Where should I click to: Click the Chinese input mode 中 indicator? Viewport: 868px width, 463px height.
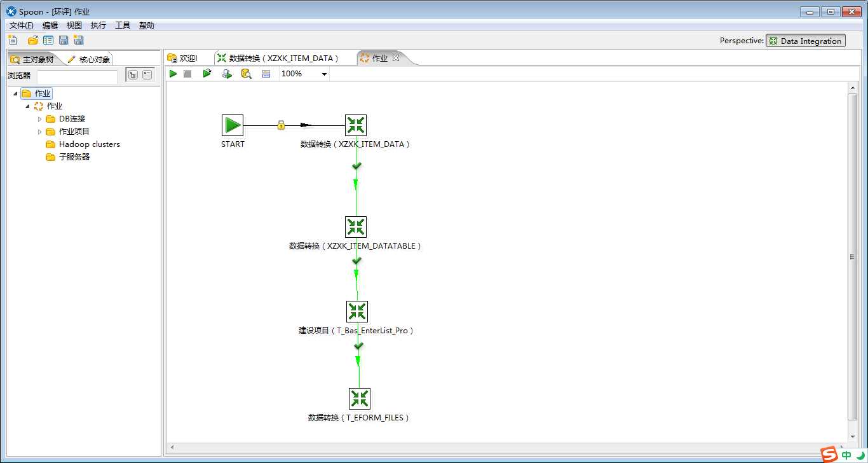(847, 455)
